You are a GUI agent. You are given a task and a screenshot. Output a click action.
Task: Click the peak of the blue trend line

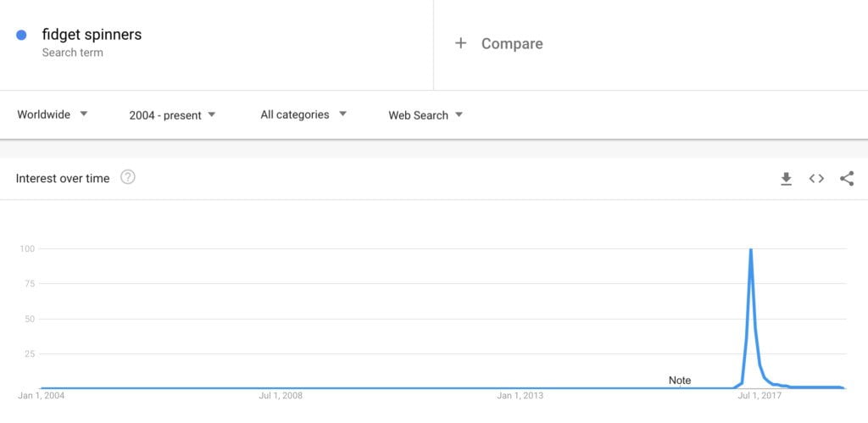pos(751,250)
